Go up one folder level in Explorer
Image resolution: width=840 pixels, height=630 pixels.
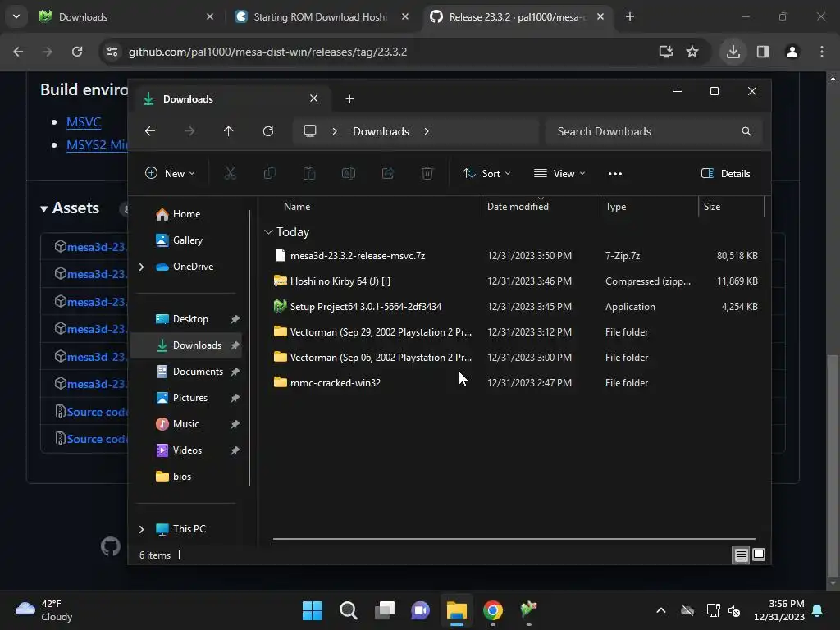229,131
